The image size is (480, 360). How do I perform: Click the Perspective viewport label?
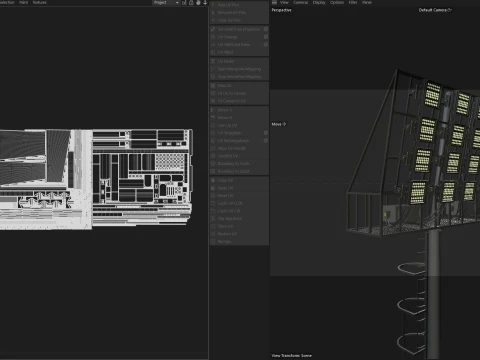281,10
